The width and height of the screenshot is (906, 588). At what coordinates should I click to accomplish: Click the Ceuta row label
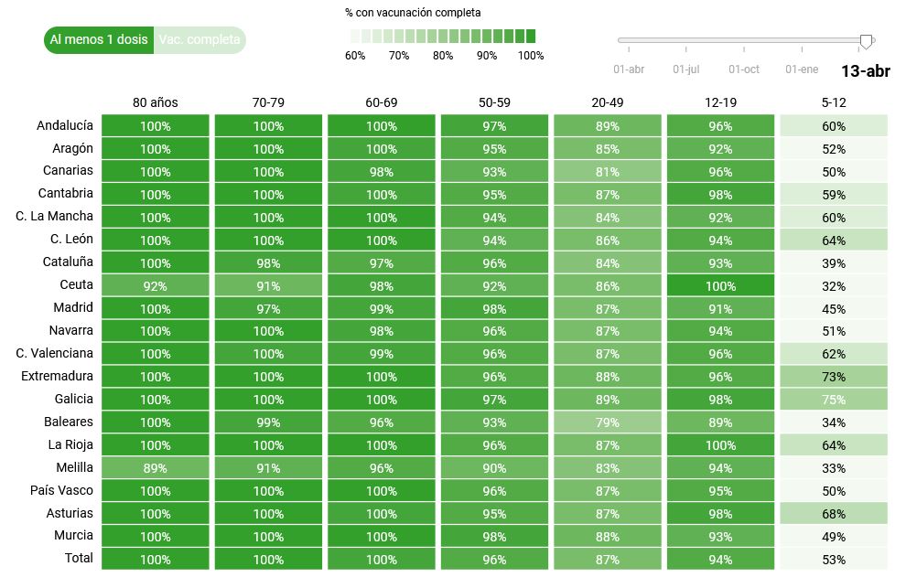click(76, 284)
